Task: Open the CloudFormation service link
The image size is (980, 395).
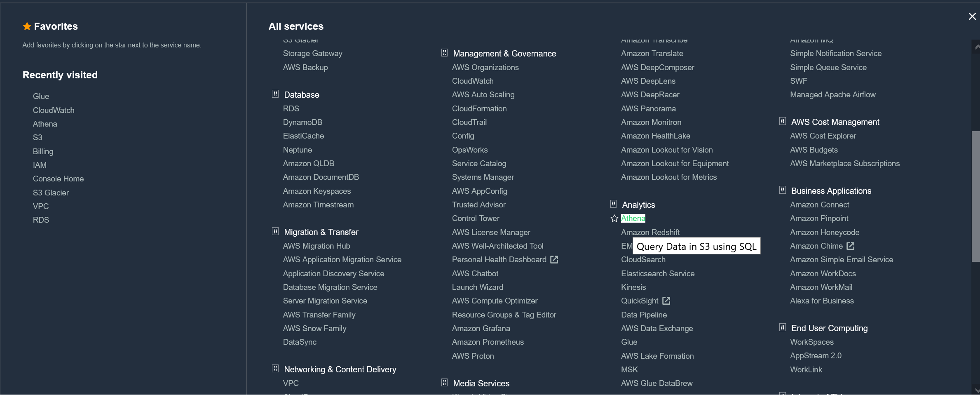Action: click(479, 109)
